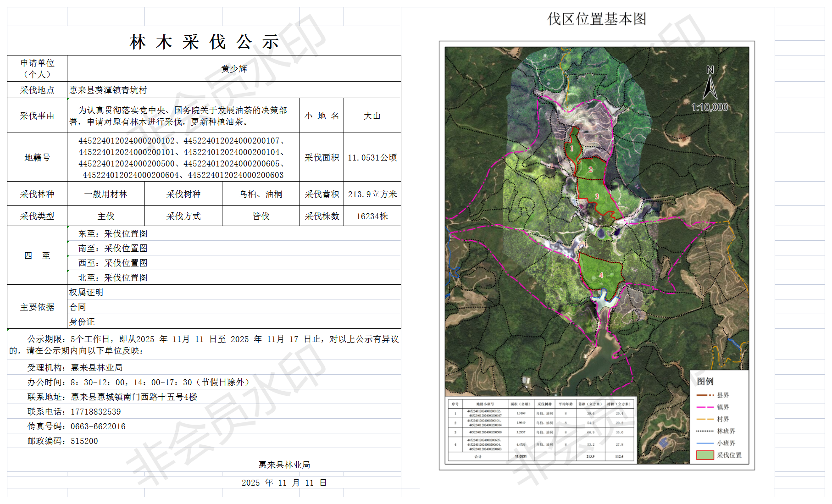Click the 伐区位置基本图 map heading
The image size is (832, 504).
[597, 19]
